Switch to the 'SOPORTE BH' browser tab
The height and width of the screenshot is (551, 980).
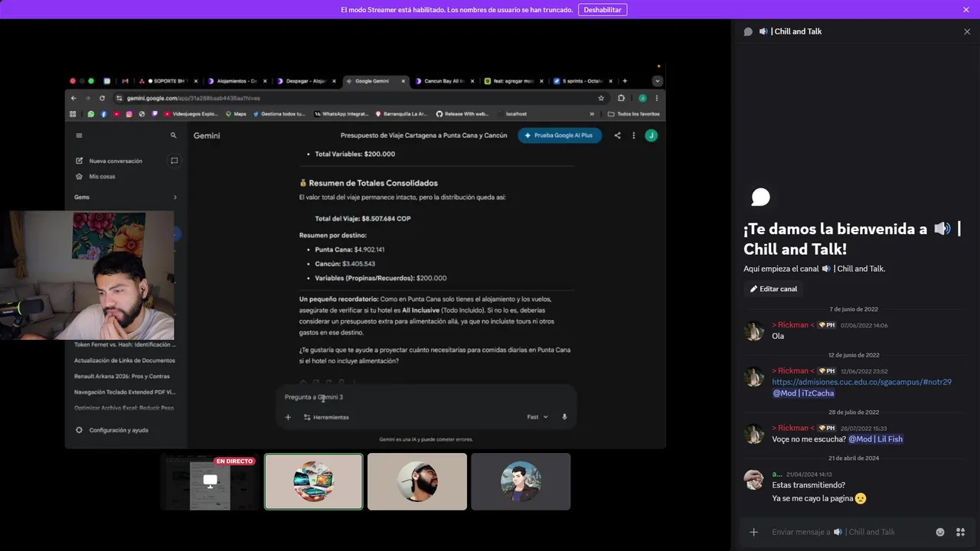tap(168, 81)
